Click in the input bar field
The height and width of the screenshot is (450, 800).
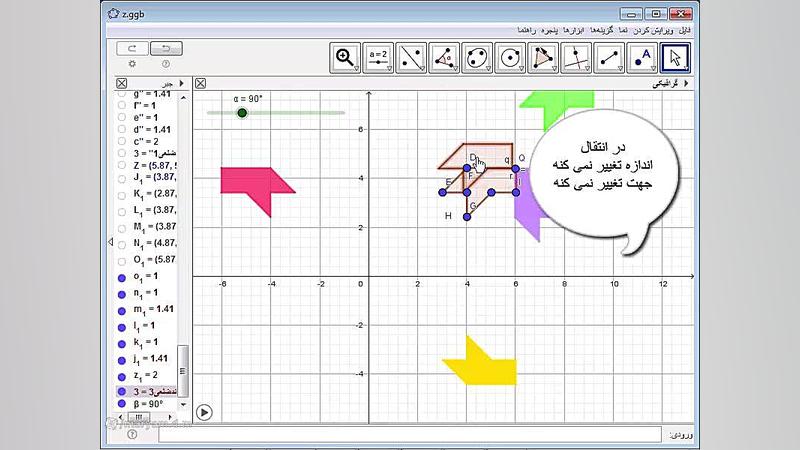click(x=410, y=435)
